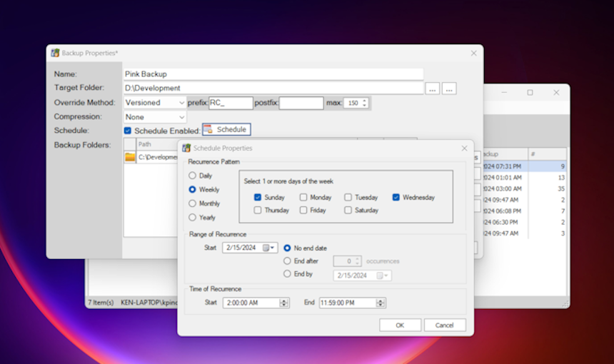The width and height of the screenshot is (614, 364).
Task: Click the Schedule Properties title bar app icon
Action: pos(186,148)
